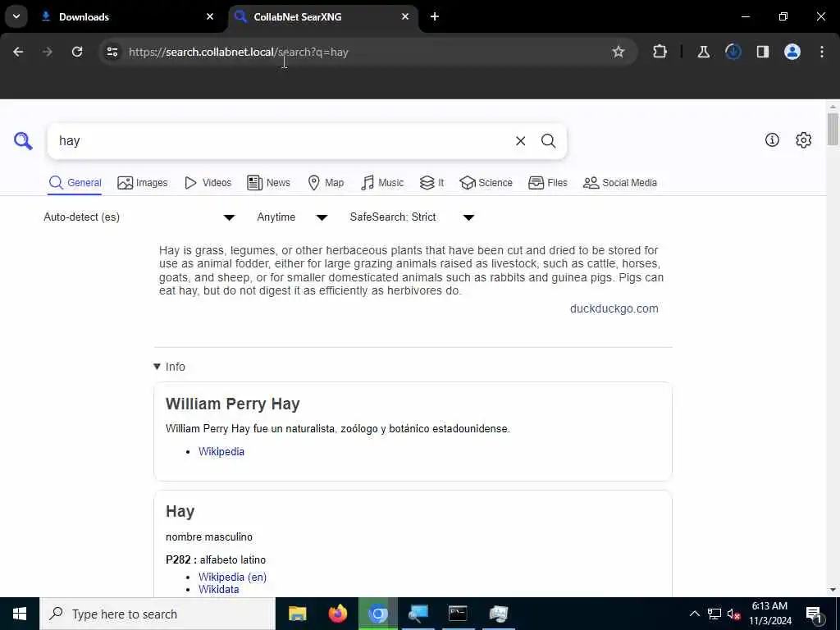This screenshot has height=630, width=840.
Task: Click the browser forward arrow
Action: pos(48,52)
